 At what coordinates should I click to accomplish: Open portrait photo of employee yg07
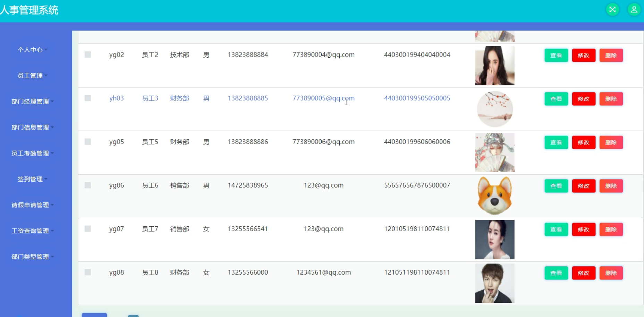click(x=495, y=240)
